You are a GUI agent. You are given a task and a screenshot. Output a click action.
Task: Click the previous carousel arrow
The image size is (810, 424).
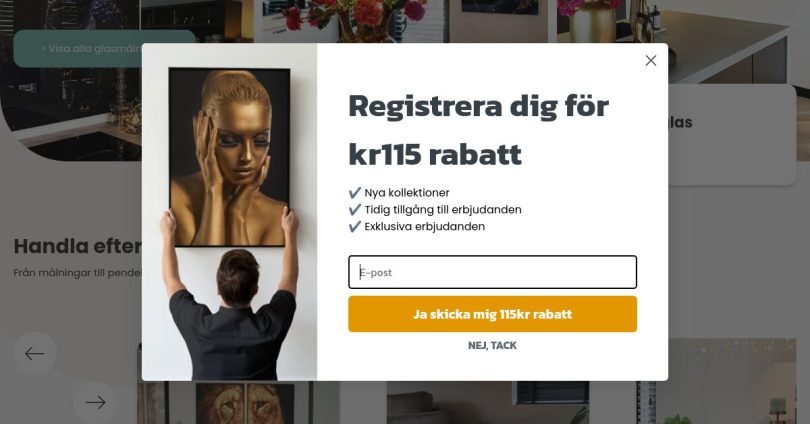(35, 353)
